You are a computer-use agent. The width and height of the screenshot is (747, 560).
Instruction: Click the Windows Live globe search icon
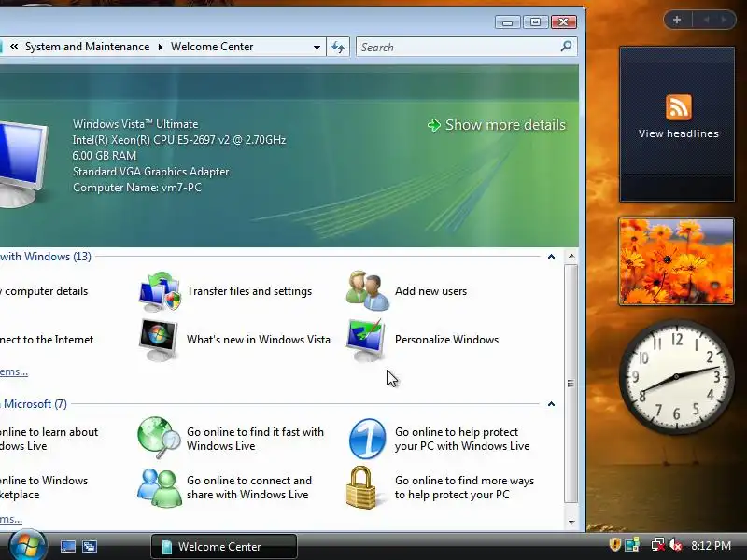click(x=159, y=438)
